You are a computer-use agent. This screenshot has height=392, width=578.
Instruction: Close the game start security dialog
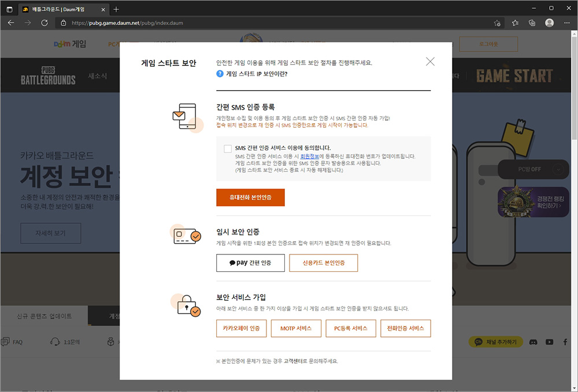pyautogui.click(x=430, y=62)
